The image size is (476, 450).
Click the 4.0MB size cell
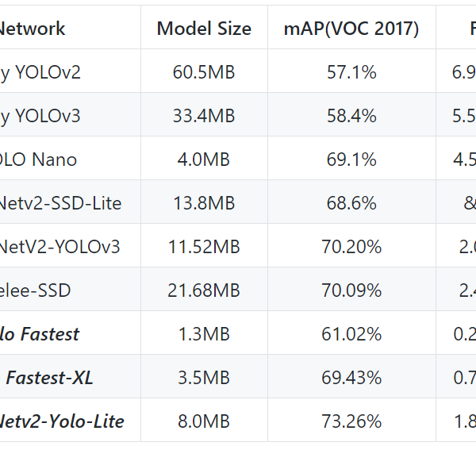tap(204, 160)
